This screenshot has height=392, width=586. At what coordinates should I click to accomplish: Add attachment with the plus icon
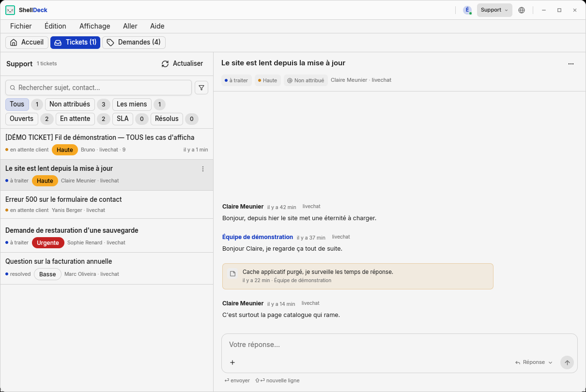[x=232, y=362]
